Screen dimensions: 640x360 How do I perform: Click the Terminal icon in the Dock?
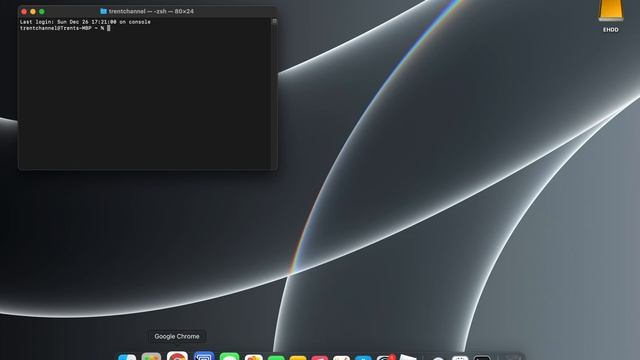click(482, 358)
